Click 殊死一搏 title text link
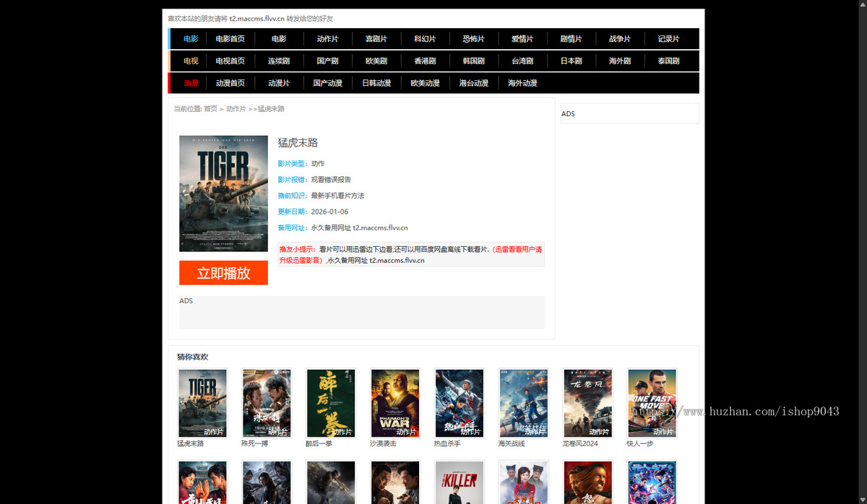 [254, 443]
